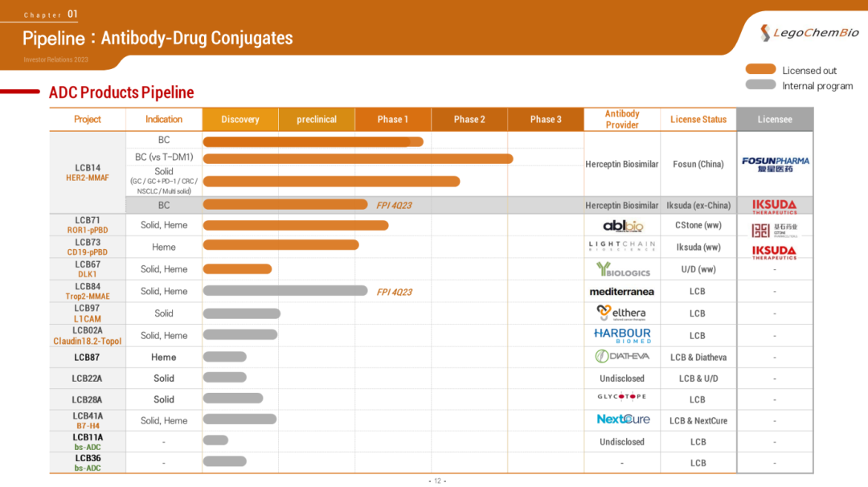The height and width of the screenshot is (487, 868).
Task: Click the Y Biologics logo
Action: click(x=622, y=269)
